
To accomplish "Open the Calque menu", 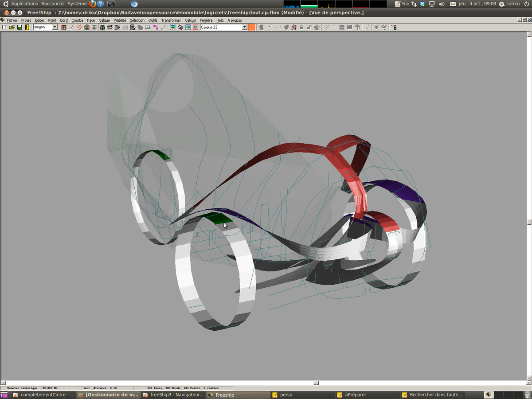I will pos(104,20).
